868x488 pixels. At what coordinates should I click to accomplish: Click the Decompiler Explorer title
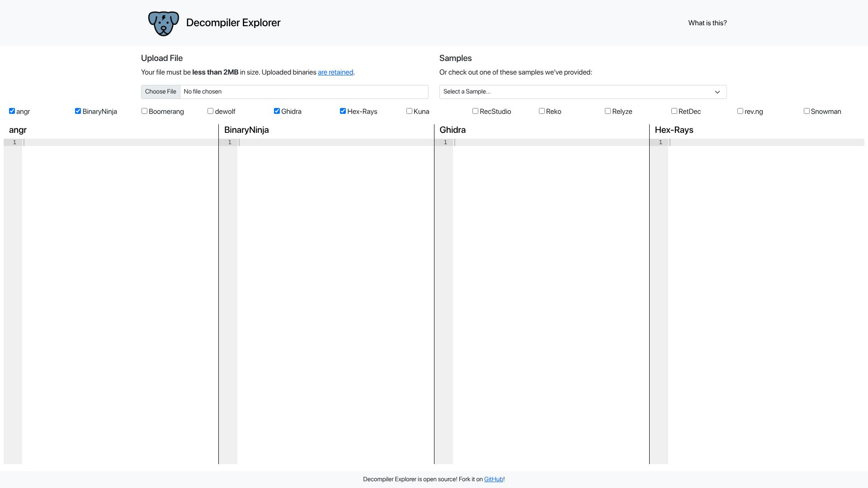pos(233,23)
